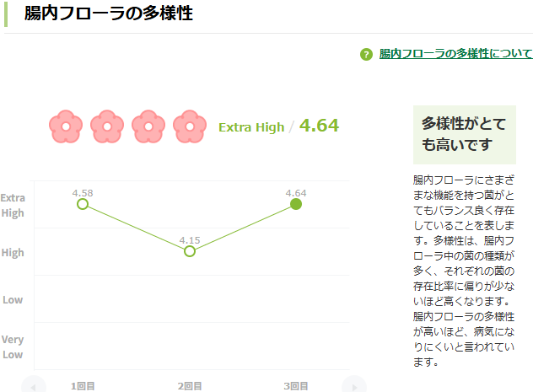Click the 1回目 x-axis label

point(83,386)
